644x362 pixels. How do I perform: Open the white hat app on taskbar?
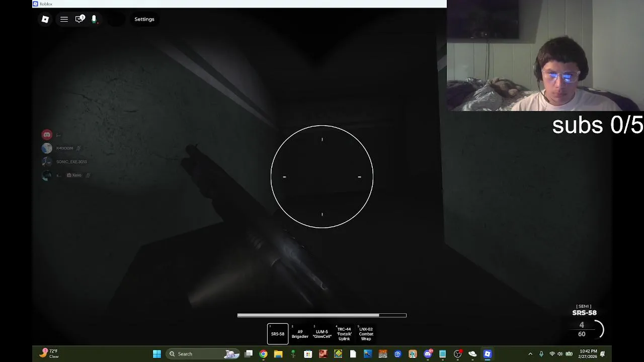(x=472, y=354)
